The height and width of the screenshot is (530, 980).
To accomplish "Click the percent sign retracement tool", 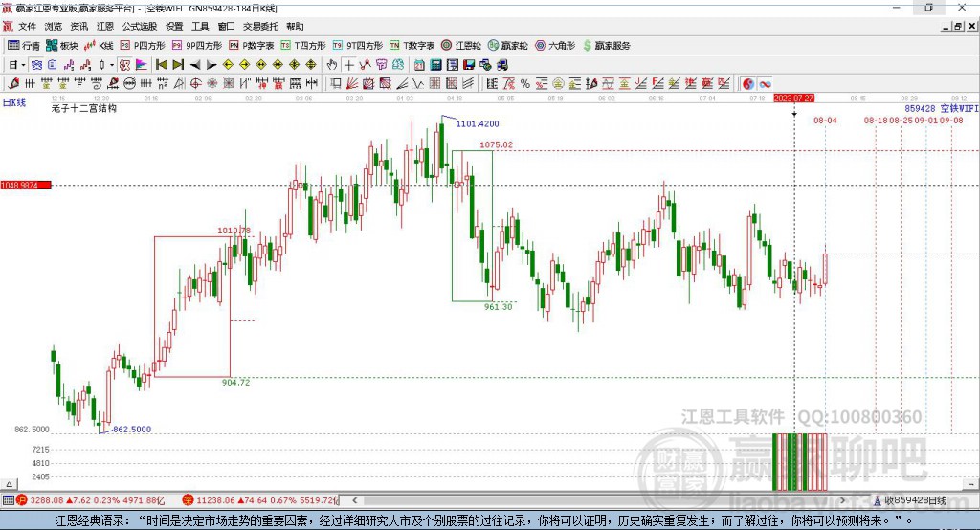I will click(525, 84).
